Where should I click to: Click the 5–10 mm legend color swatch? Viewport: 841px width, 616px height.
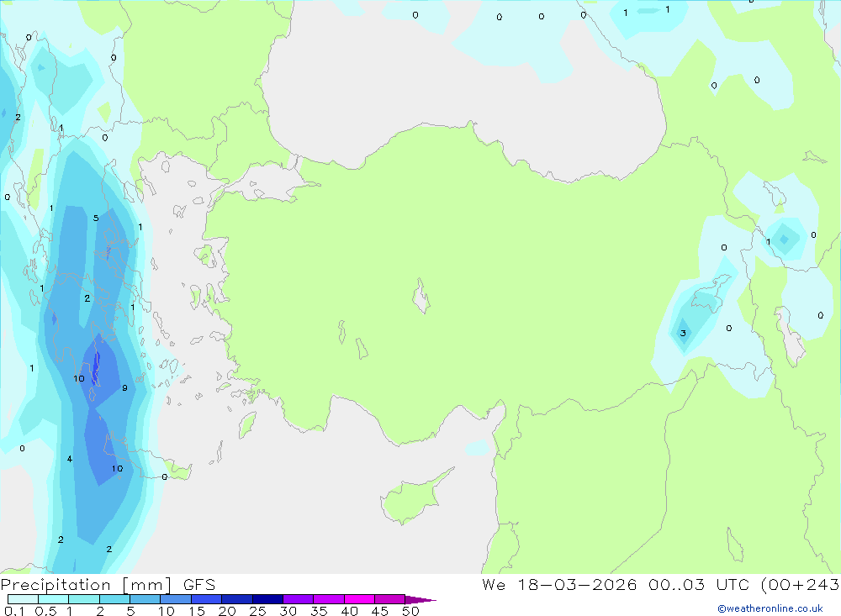pyautogui.click(x=145, y=599)
